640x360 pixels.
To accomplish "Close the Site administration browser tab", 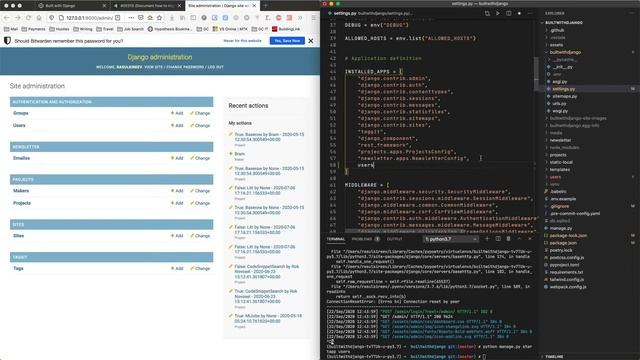I will (254, 6).
